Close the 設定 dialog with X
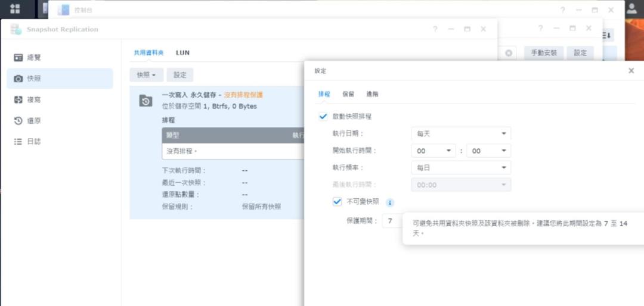Screen dimensions: 644x306 coord(631,71)
